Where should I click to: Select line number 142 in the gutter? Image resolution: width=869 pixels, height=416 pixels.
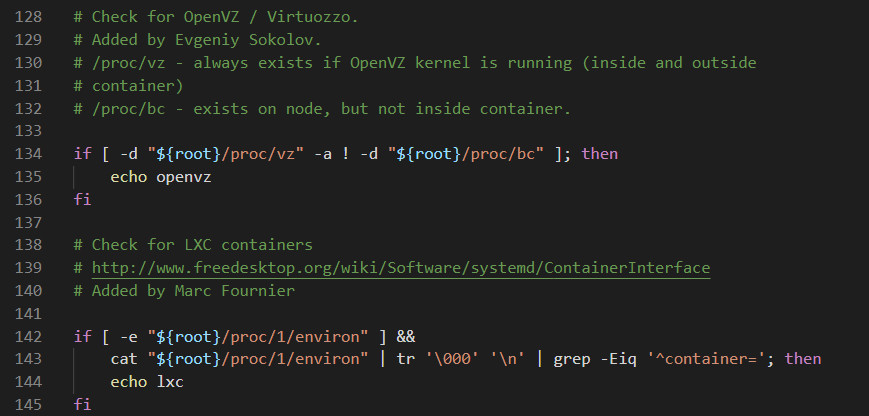click(x=32, y=335)
